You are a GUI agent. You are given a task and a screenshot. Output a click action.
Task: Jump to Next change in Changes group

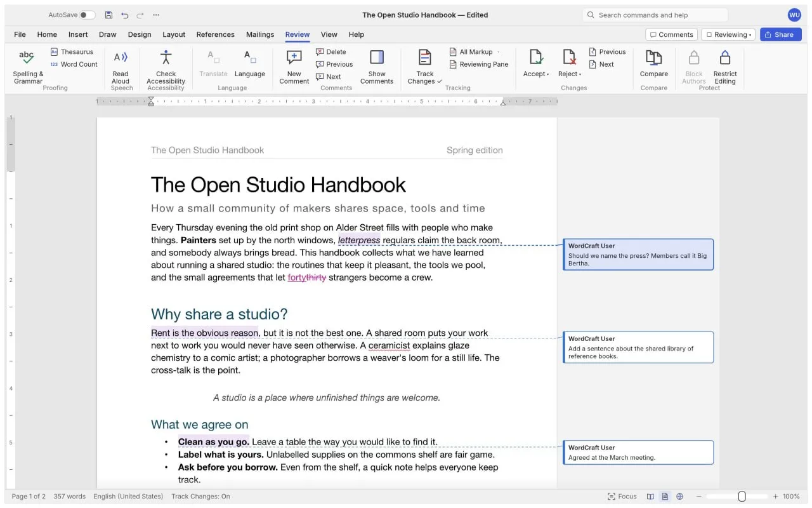point(601,64)
